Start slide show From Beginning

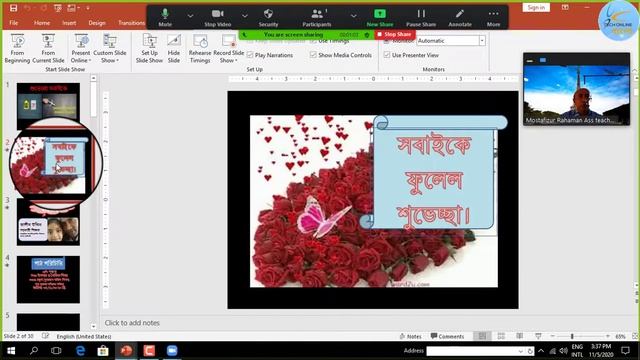click(17, 48)
